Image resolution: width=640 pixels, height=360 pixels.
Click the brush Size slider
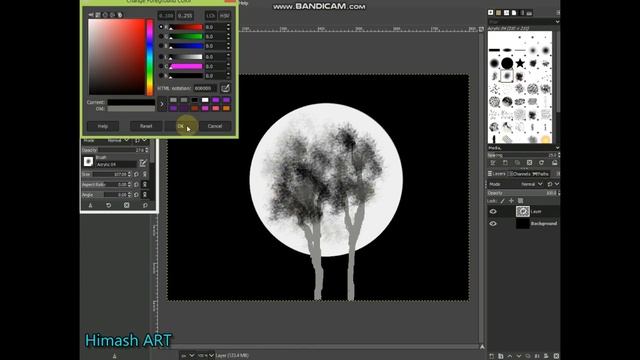pyautogui.click(x=107, y=174)
